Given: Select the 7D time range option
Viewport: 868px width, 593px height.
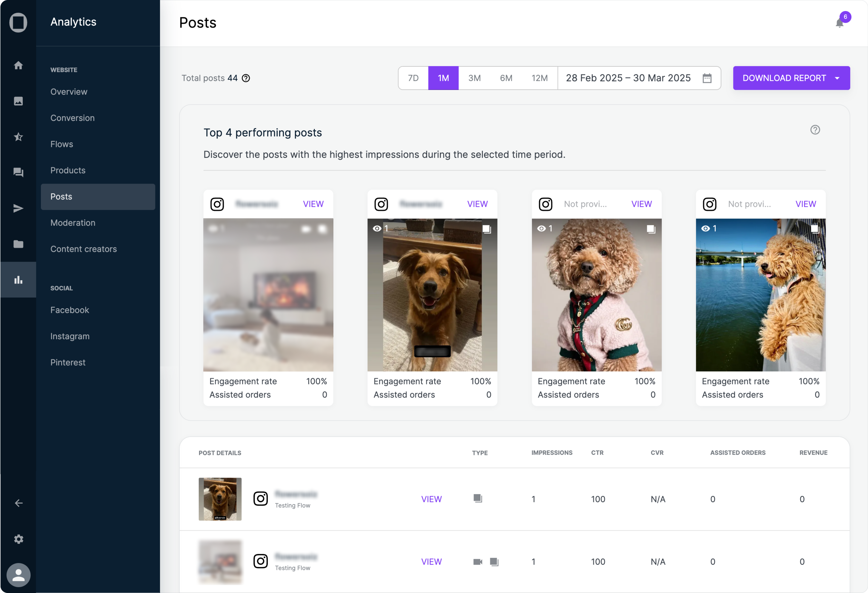Looking at the screenshot, I should click(x=413, y=78).
